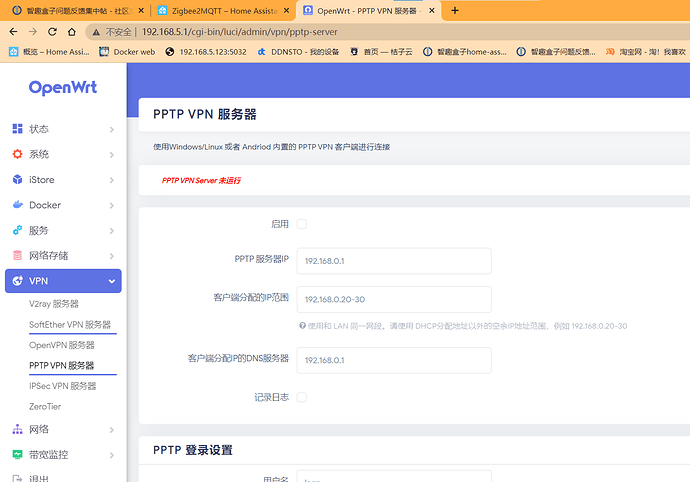Open the Docker web bookmark
The height and width of the screenshot is (482, 690).
(127, 52)
